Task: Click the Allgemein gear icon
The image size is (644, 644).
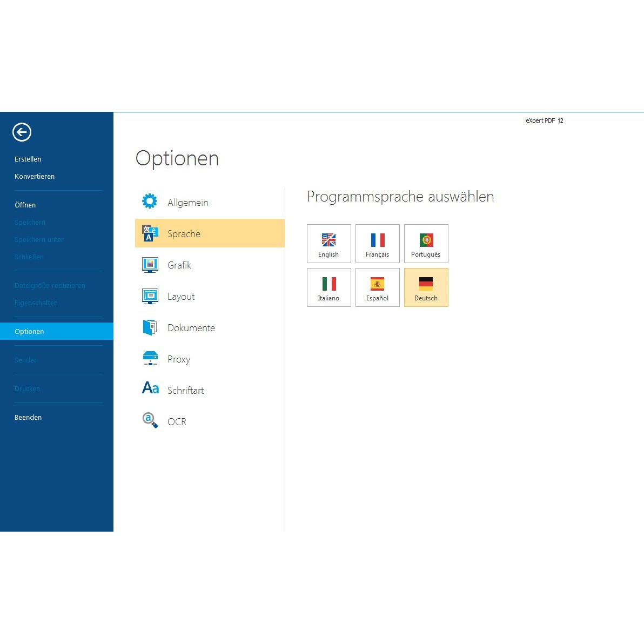Action: coord(150,202)
